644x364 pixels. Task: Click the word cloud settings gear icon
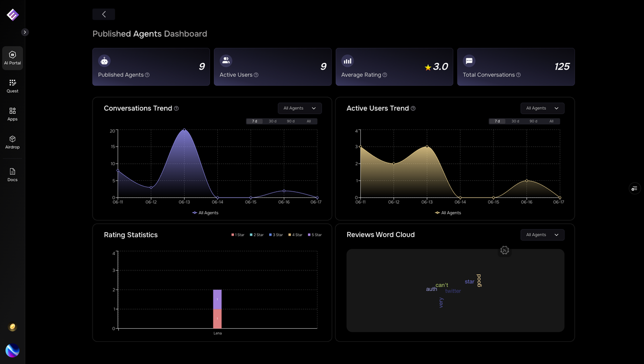[x=505, y=250]
